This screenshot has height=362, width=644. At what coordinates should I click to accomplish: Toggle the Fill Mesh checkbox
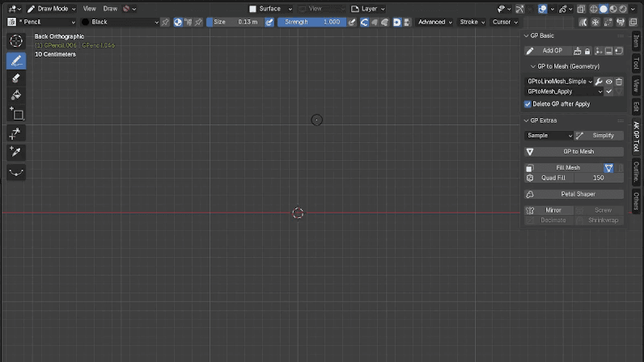tap(529, 168)
